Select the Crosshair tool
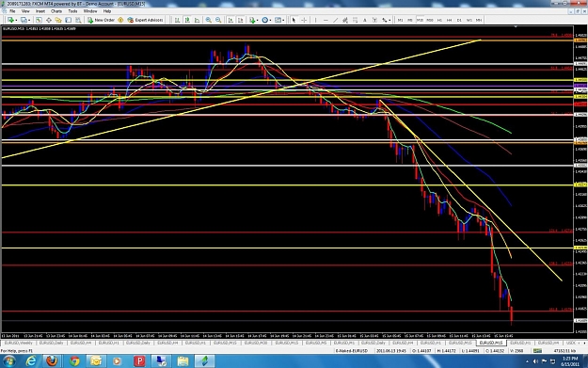The height and width of the screenshot is (368, 588). coord(304,20)
